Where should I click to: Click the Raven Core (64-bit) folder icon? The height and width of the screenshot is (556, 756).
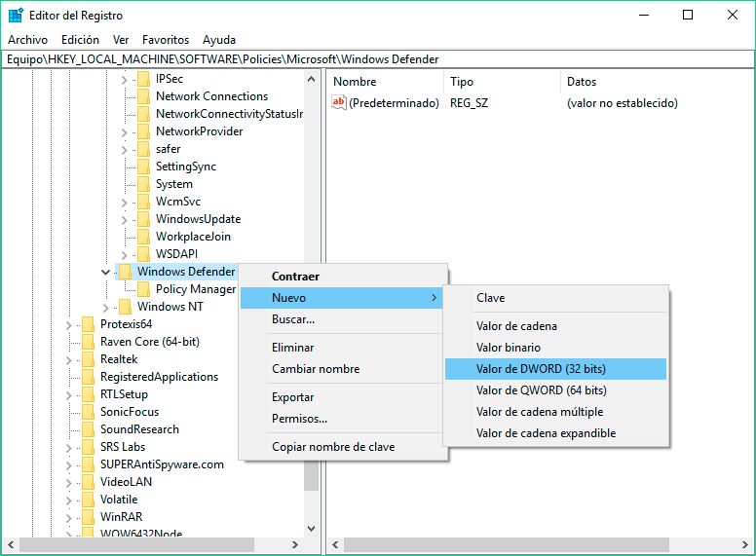click(89, 342)
